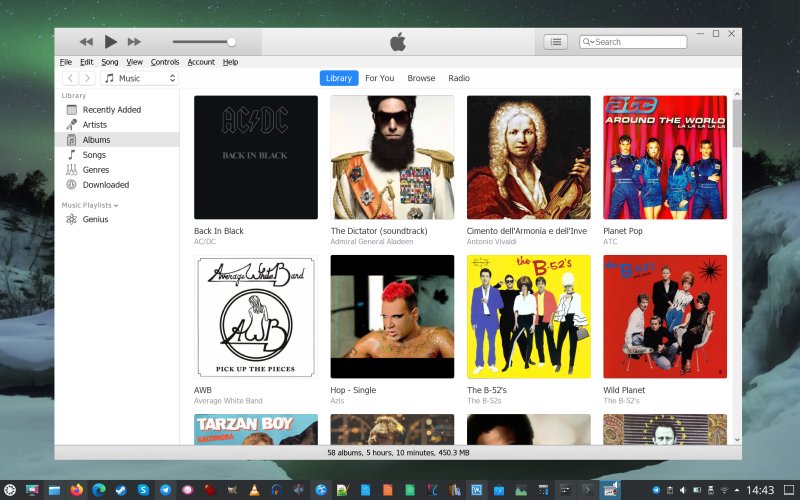Open the Music media type dropdown

click(139, 78)
